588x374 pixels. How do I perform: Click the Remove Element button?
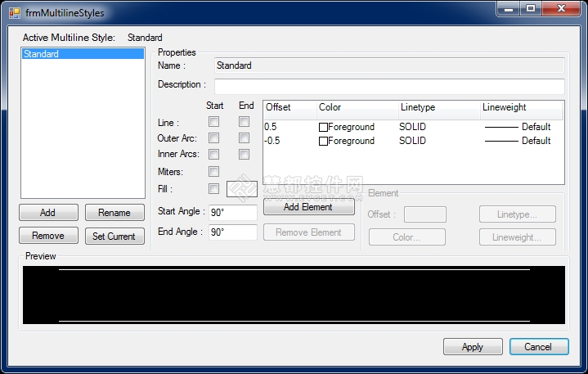click(x=309, y=232)
